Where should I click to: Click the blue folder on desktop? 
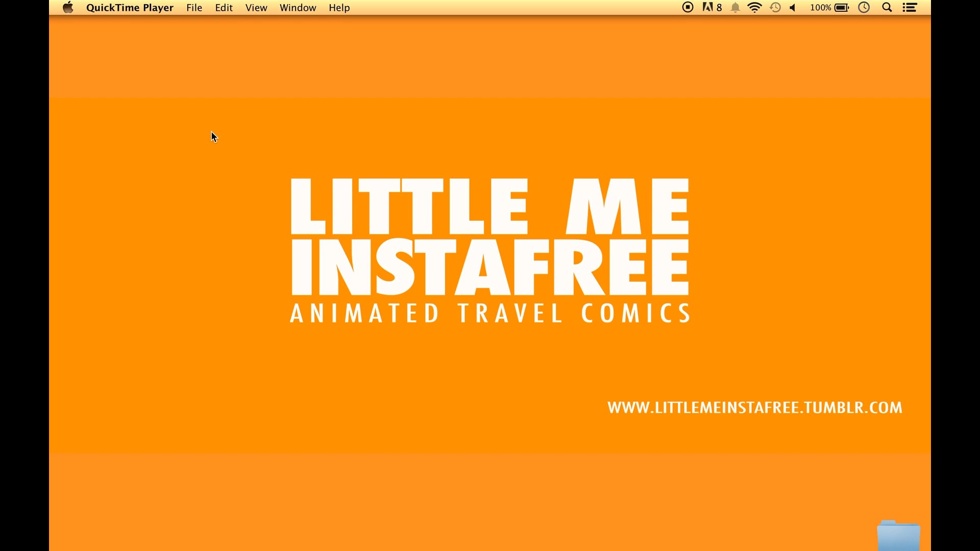point(898,536)
